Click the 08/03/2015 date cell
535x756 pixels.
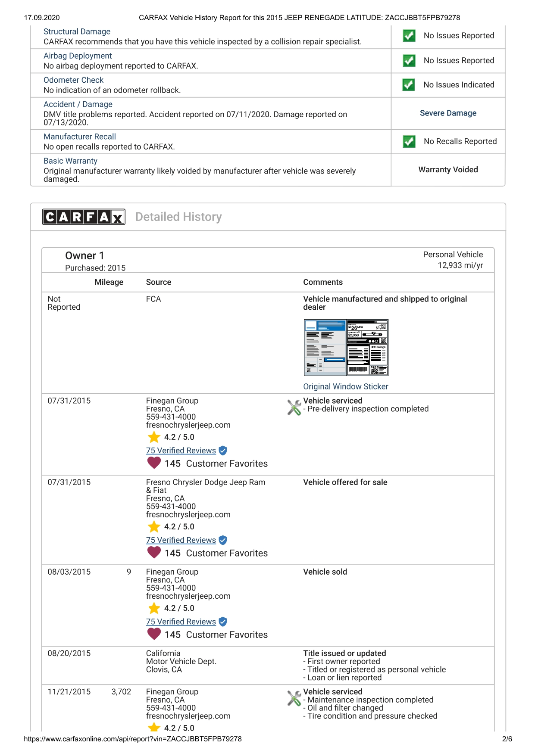coord(69,572)
